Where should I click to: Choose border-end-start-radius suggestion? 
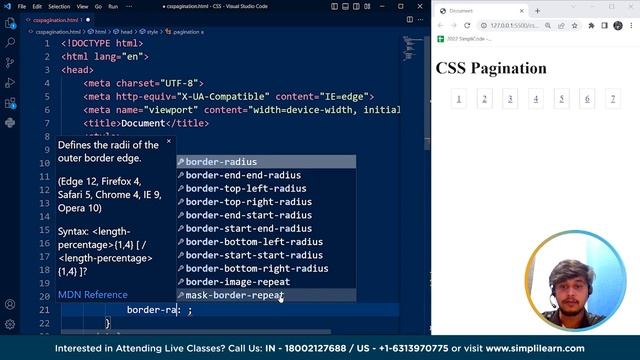coord(266,215)
